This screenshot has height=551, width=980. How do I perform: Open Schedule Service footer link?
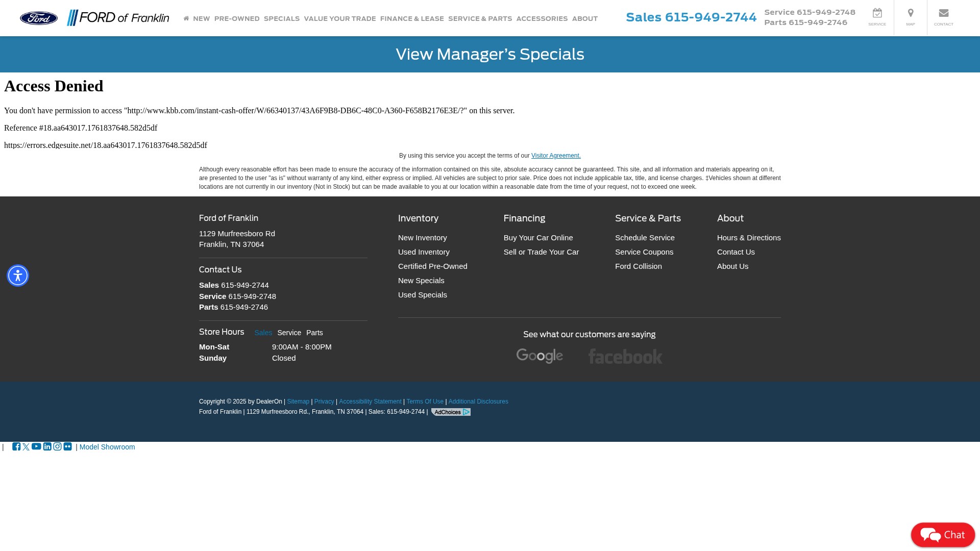645,238
